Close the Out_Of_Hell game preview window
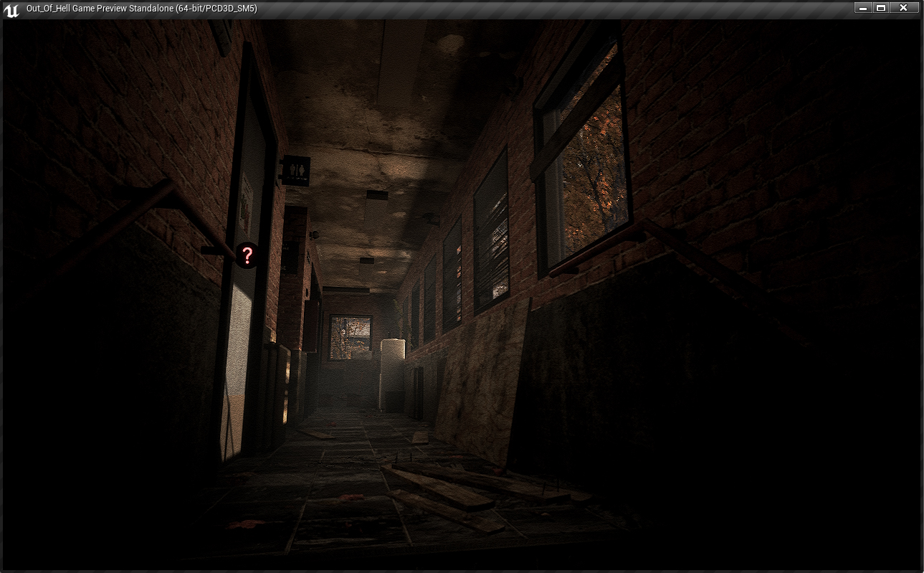 [903, 8]
